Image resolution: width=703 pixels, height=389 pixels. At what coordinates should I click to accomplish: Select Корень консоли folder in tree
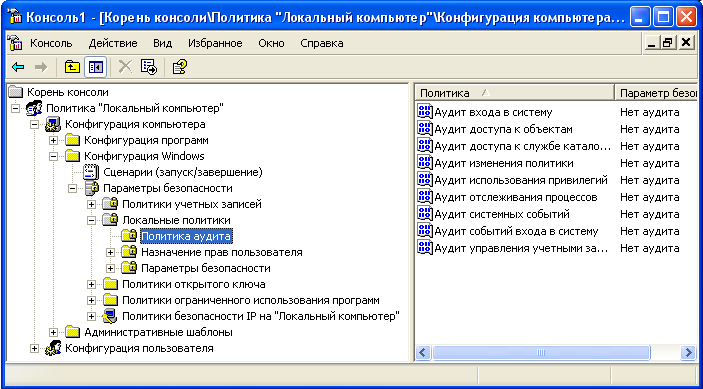click(x=68, y=93)
